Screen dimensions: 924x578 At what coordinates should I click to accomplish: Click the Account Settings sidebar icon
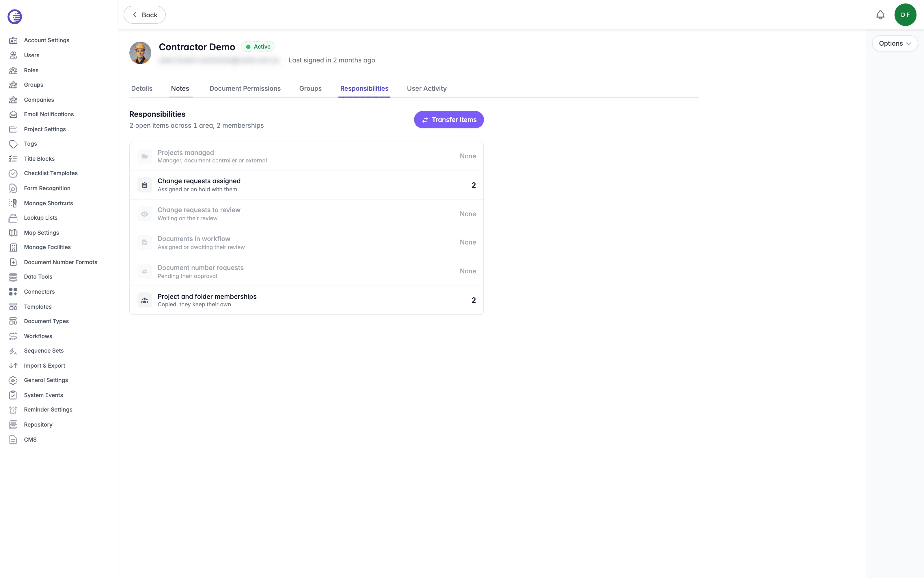click(13, 40)
